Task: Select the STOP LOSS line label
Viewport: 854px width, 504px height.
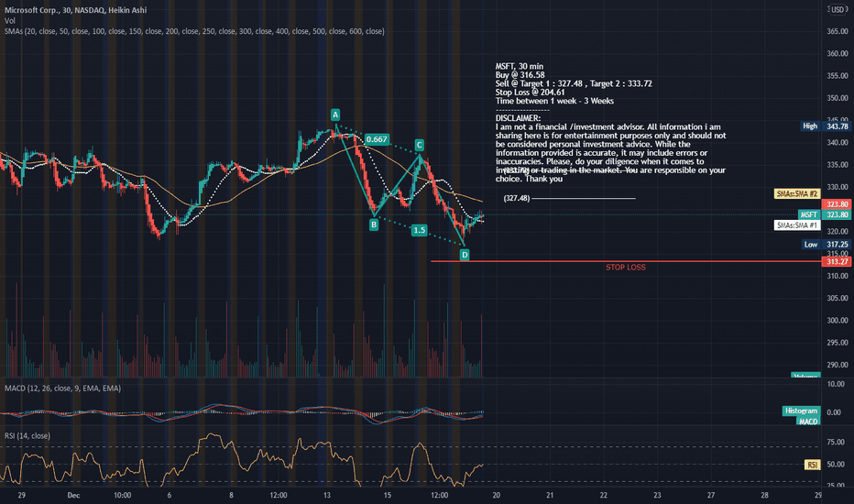Action: [626, 268]
